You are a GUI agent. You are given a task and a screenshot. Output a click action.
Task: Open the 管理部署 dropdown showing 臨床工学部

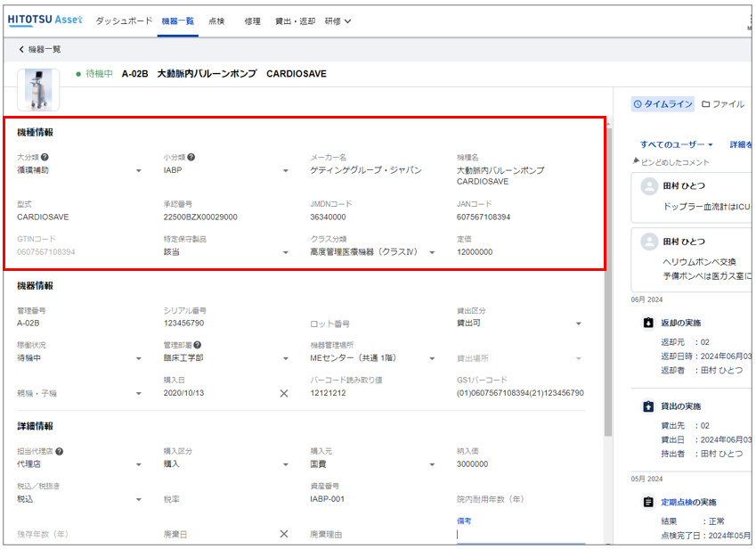[226, 358]
